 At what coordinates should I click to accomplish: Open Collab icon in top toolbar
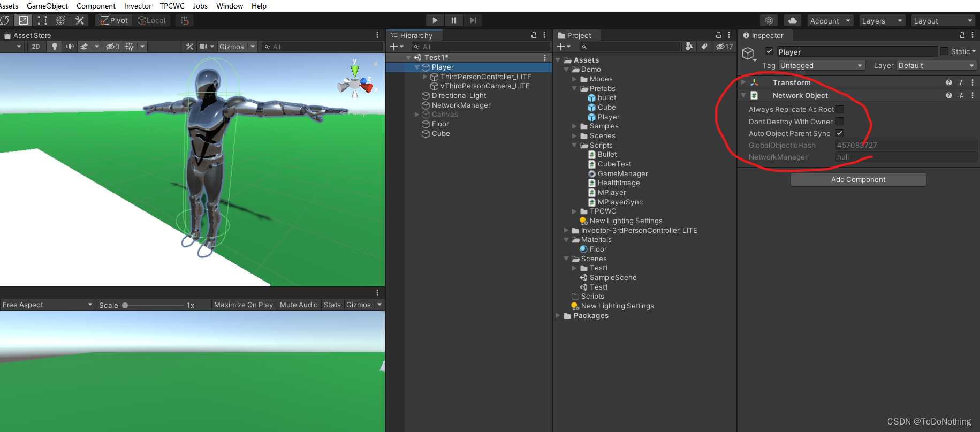(x=769, y=20)
